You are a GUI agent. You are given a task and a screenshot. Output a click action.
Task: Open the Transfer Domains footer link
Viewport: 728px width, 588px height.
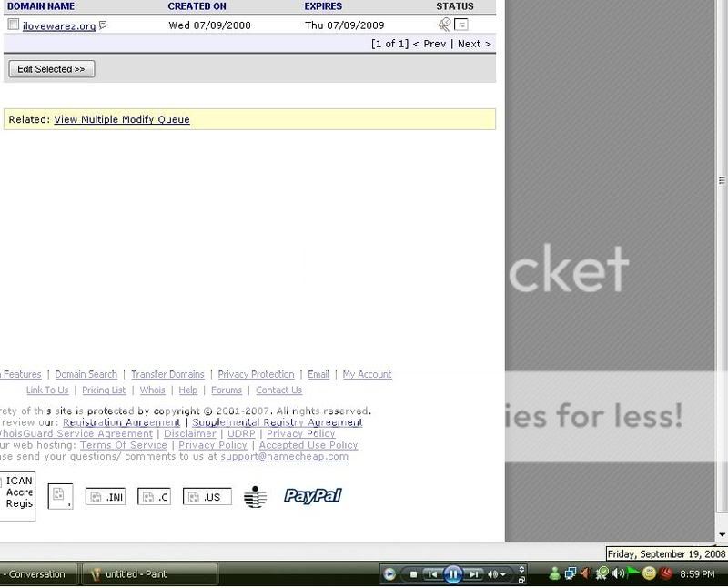coord(167,374)
